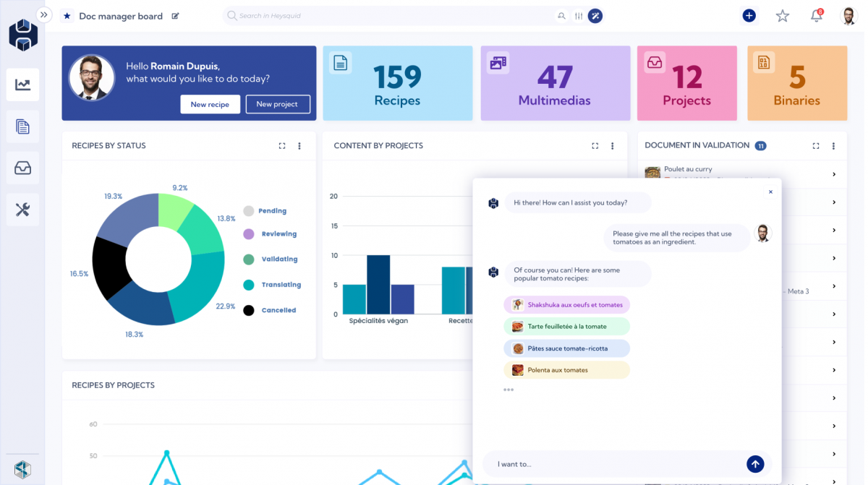This screenshot has width=868, height=485.
Task: Send chat message with arrow button
Action: [755, 464]
